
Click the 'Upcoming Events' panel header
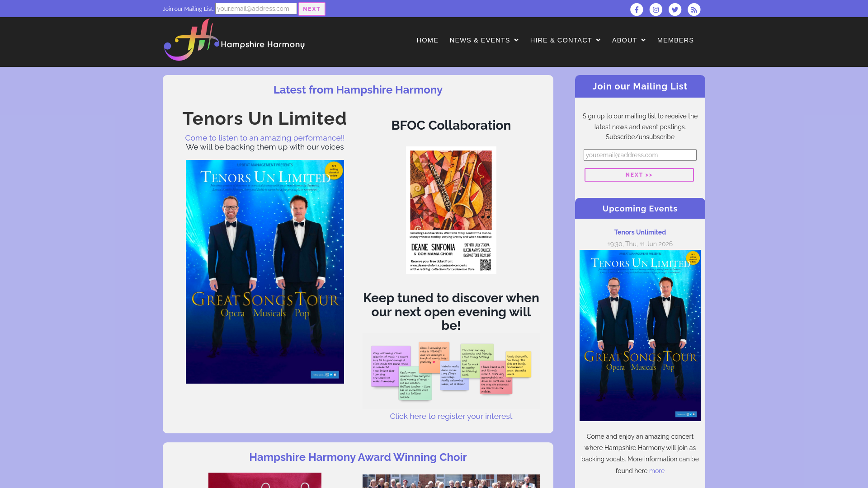[640, 208]
